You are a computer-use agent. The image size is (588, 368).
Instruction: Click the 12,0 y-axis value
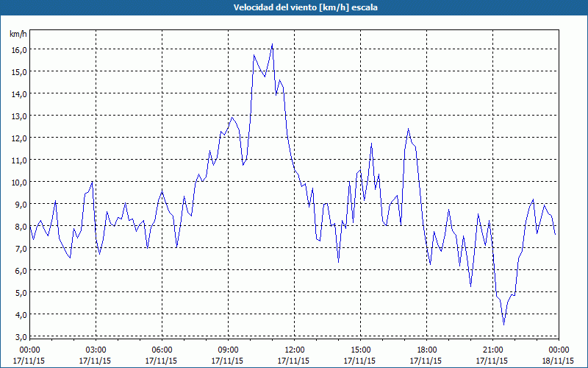click(20, 138)
